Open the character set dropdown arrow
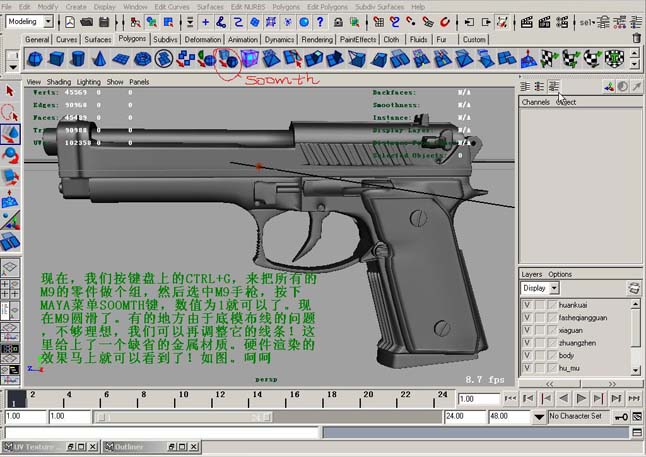Viewport: 646px width, 457px height. (539, 417)
